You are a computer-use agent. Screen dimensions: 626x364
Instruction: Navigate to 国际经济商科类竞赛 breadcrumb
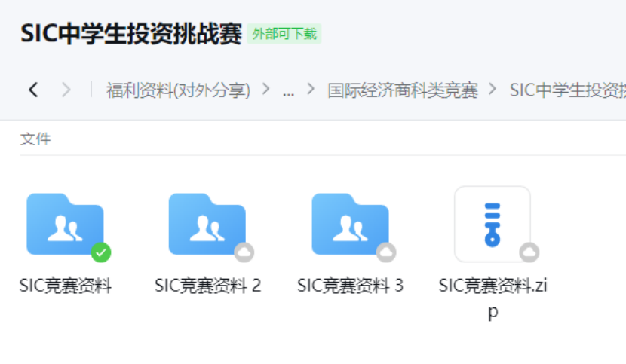(x=403, y=90)
